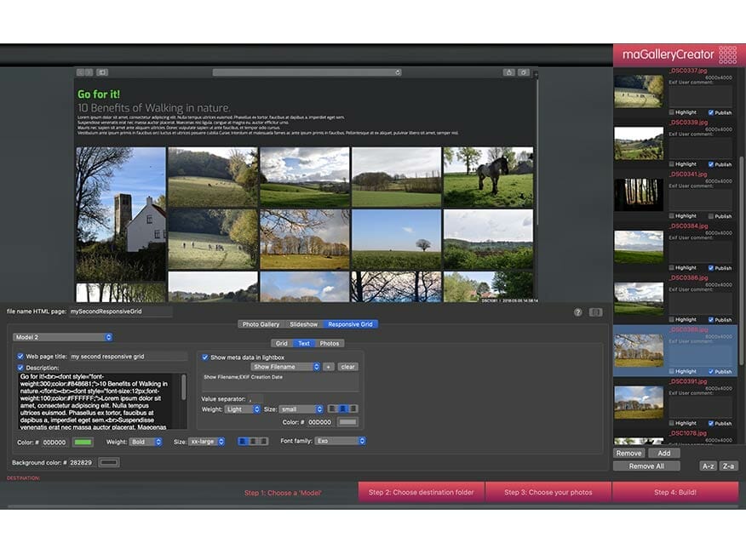The image size is (746, 560).
Task: Click the browser share icon
Action: click(x=509, y=72)
